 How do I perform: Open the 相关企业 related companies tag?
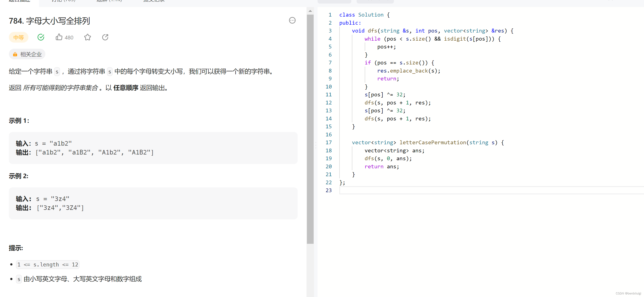[27, 54]
